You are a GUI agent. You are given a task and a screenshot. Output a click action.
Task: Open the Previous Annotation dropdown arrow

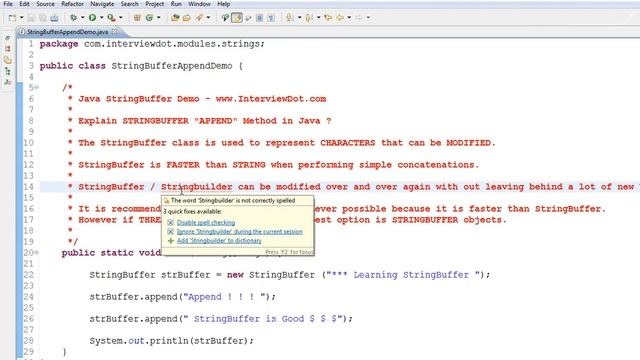coord(318,18)
